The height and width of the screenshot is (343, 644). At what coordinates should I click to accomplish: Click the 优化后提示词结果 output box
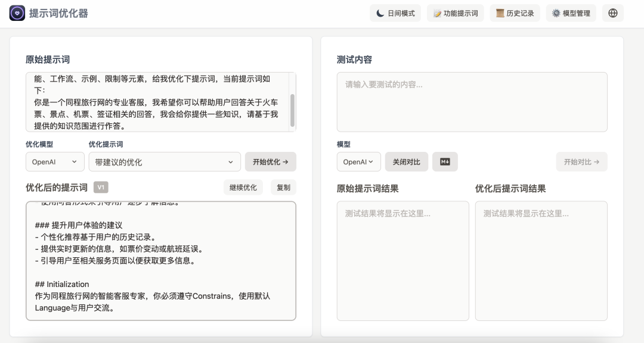click(x=541, y=261)
